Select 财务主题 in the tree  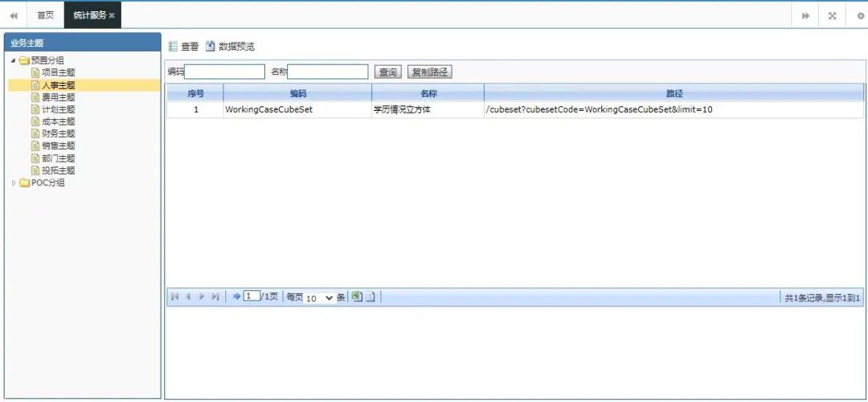click(58, 133)
